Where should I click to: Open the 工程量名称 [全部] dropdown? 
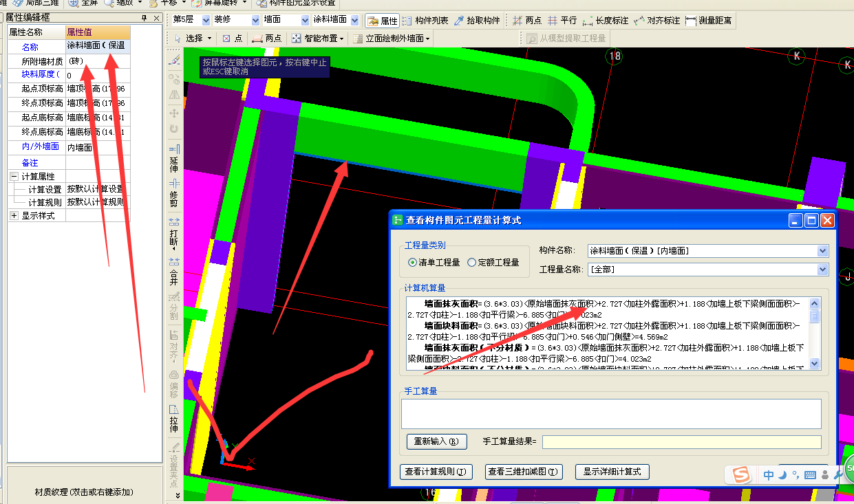[822, 270]
